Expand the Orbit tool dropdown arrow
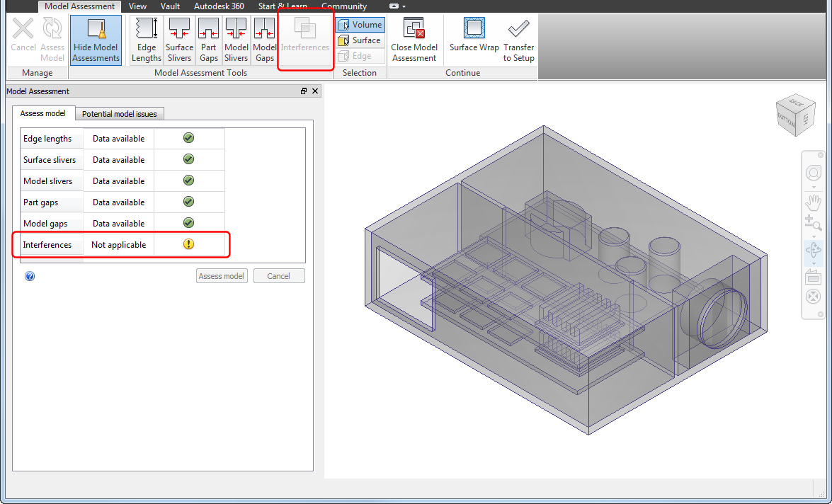The image size is (832, 504). click(814, 263)
